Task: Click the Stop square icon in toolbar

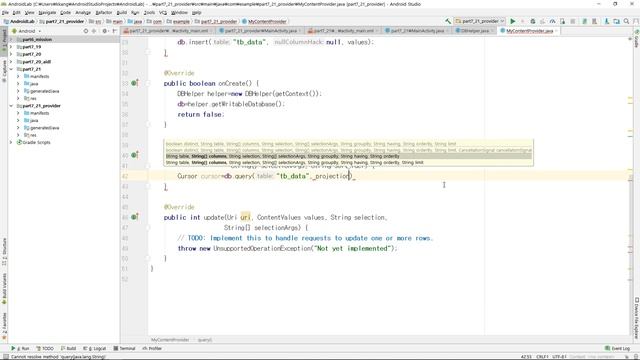Action: [x=573, y=21]
